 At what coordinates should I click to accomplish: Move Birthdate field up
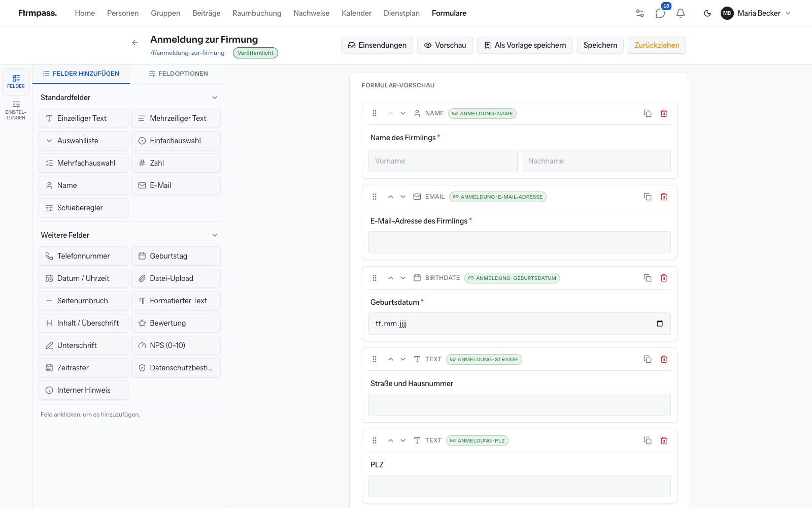(x=391, y=278)
